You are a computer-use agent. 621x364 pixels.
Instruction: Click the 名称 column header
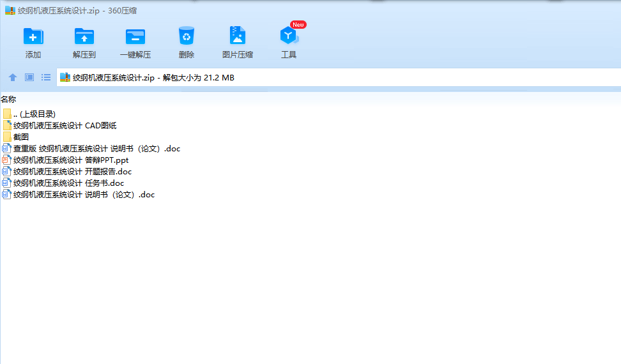(8, 100)
